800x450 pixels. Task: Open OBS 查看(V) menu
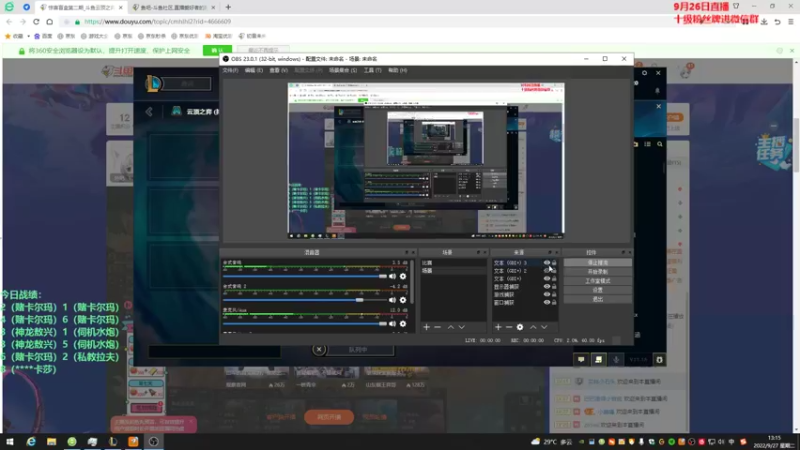(x=279, y=70)
